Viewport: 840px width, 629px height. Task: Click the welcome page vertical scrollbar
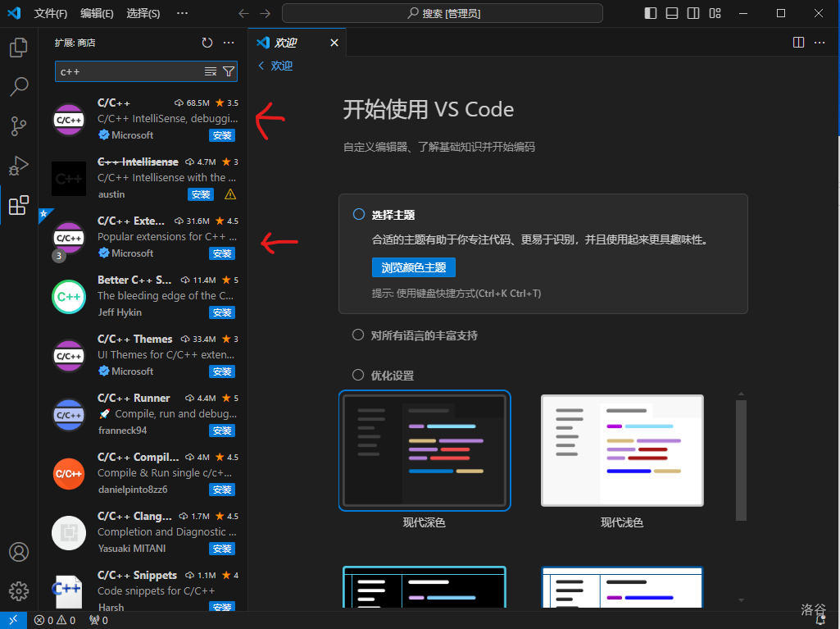741,459
